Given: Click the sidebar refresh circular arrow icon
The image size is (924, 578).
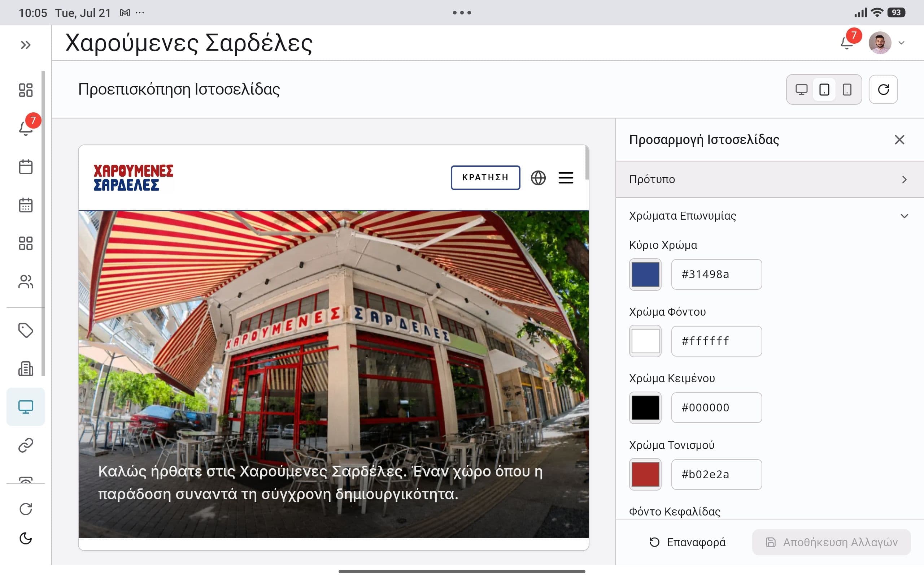Looking at the screenshot, I should tap(26, 509).
